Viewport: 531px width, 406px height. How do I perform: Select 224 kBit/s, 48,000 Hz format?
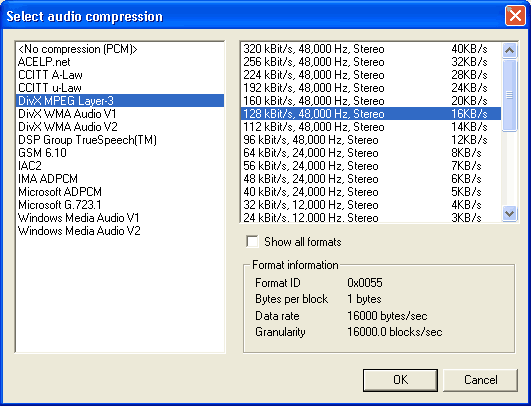(x=371, y=74)
